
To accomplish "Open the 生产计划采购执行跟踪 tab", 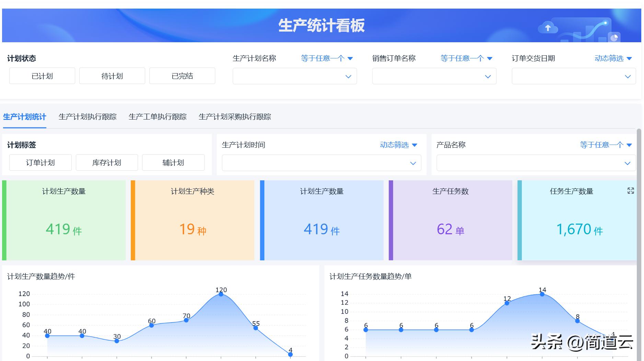I will click(235, 117).
